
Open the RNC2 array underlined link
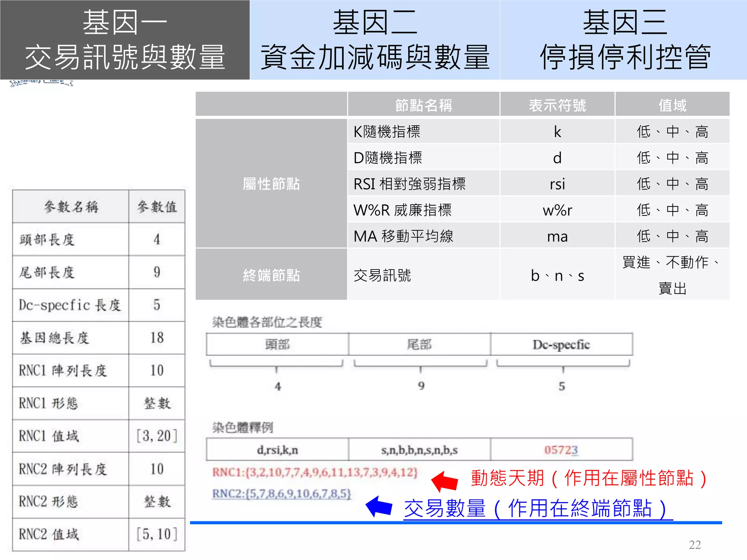[282, 494]
